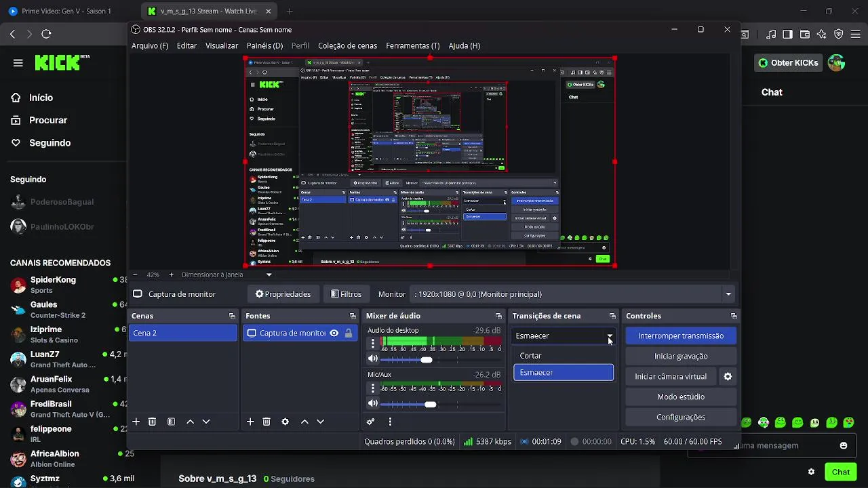Open the Monitor selection dropdown

pos(572,294)
